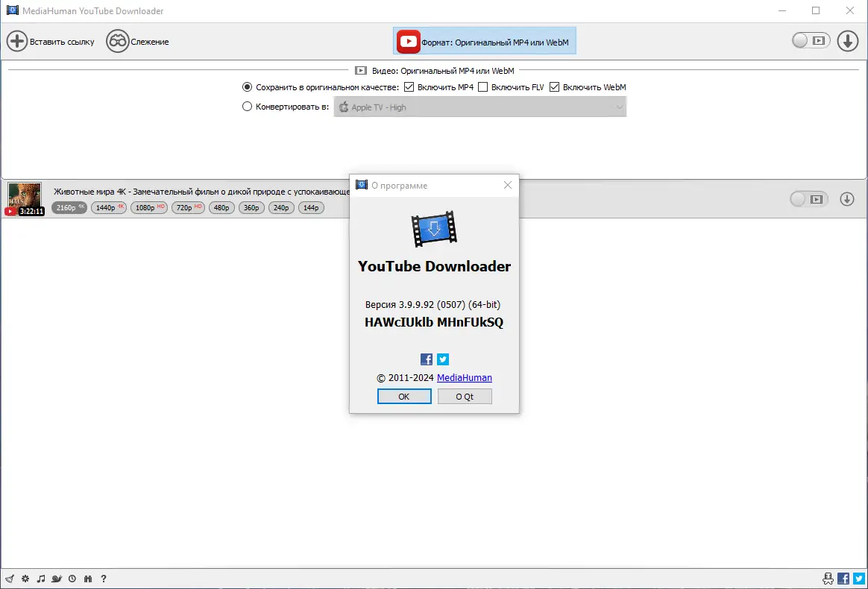Viewport: 868px width, 589px height.
Task: Select Сохранить в оригинальном качестве option
Action: tap(248, 87)
